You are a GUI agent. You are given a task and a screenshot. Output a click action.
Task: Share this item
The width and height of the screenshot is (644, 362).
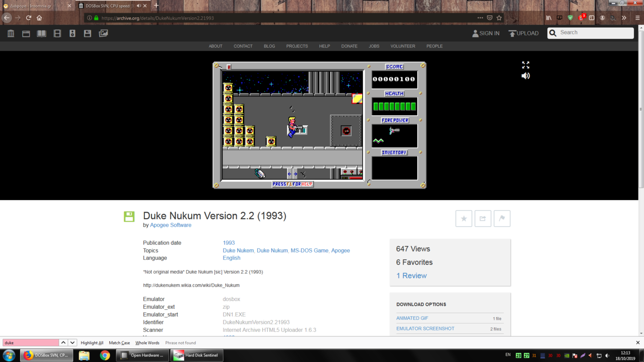pyautogui.click(x=483, y=218)
